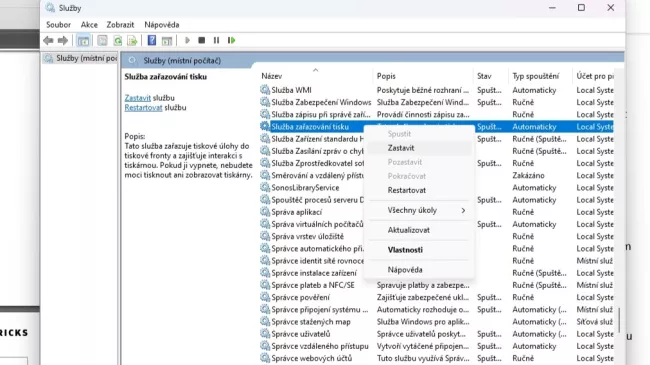Click gear icon of Správa vrstev úložiště

coord(265,236)
